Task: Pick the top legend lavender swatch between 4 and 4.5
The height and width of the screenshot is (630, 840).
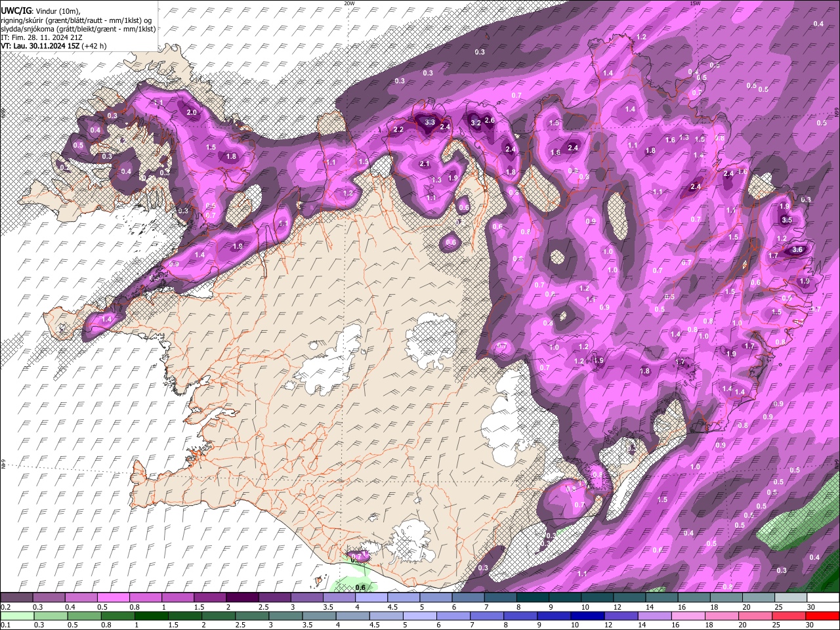Action: [371, 598]
